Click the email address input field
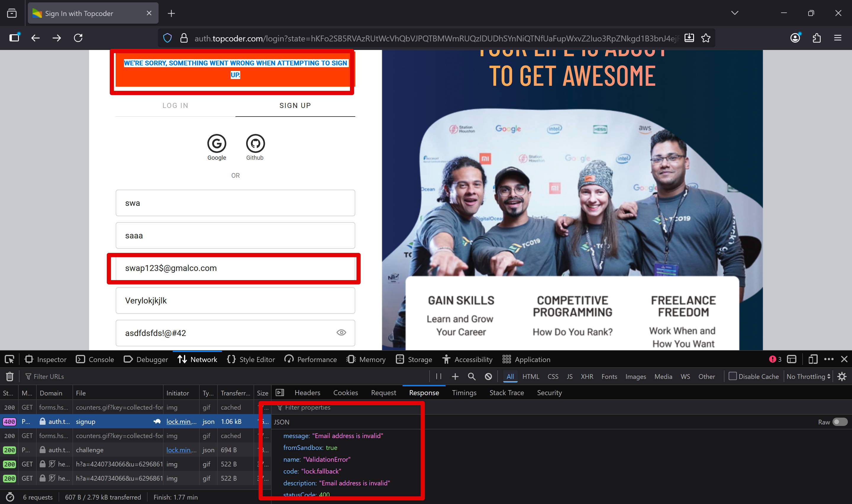852x504 pixels. pyautogui.click(x=235, y=268)
